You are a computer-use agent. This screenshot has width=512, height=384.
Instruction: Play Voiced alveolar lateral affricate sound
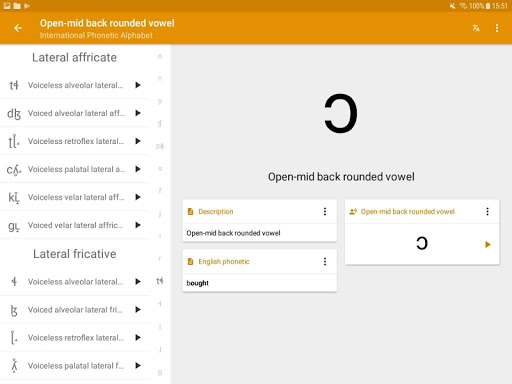138,113
